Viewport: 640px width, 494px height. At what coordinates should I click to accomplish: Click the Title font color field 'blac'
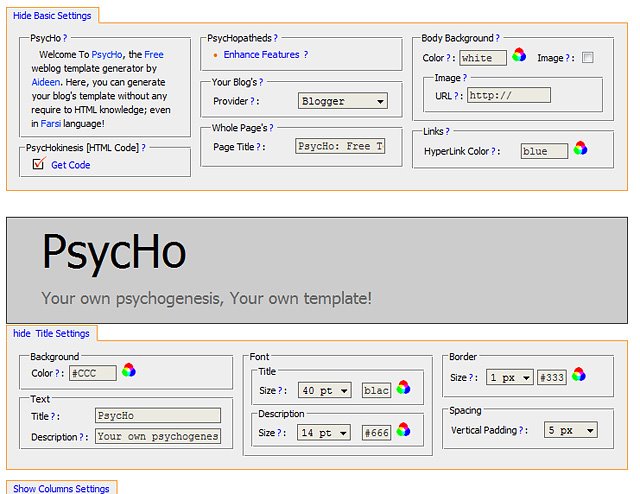[376, 390]
